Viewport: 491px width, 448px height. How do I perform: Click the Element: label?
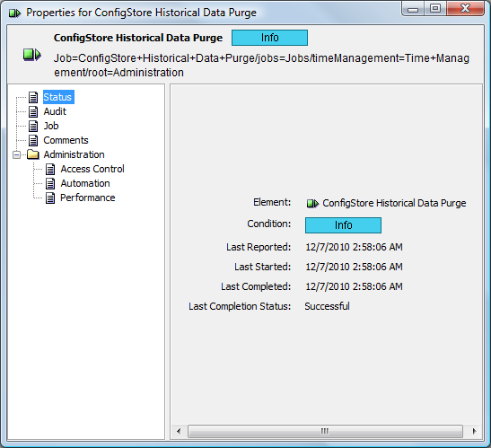coord(272,202)
